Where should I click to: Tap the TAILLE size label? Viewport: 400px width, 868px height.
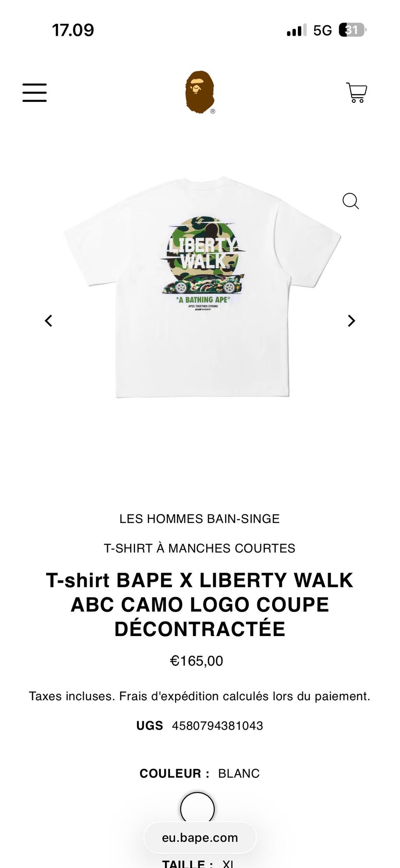click(187, 863)
